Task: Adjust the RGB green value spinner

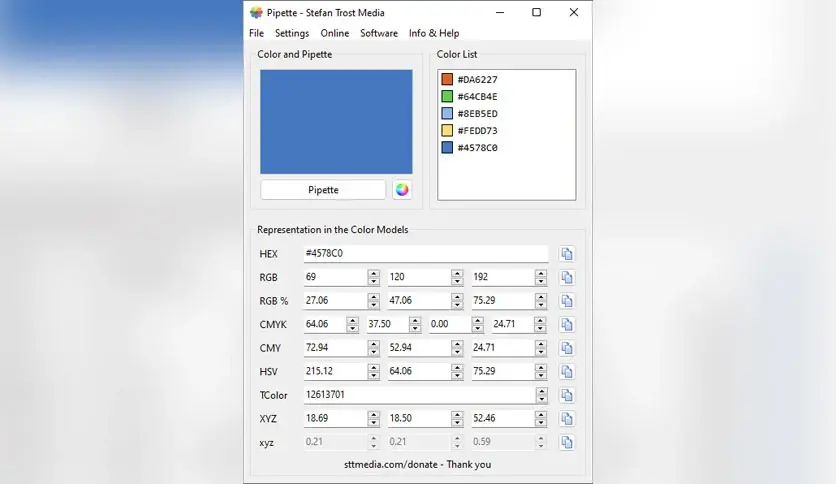Action: [x=457, y=277]
